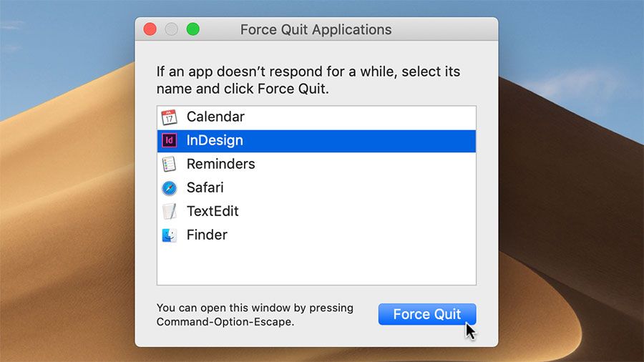Click the gray disabled minimize button
The image size is (644, 362).
click(171, 29)
